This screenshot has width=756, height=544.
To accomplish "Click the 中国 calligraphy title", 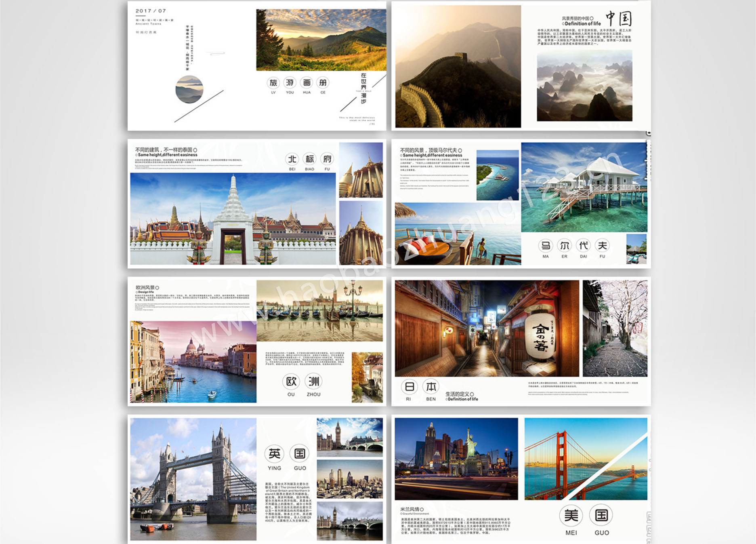I will point(618,19).
